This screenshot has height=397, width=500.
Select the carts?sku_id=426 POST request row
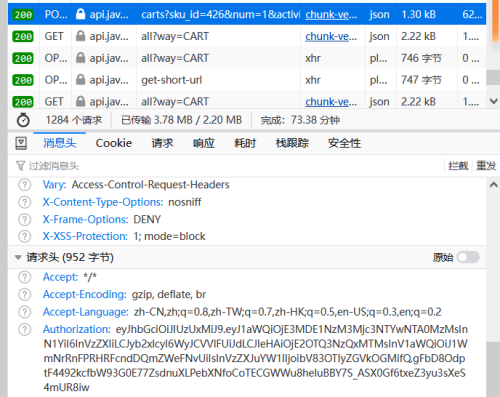247,14
